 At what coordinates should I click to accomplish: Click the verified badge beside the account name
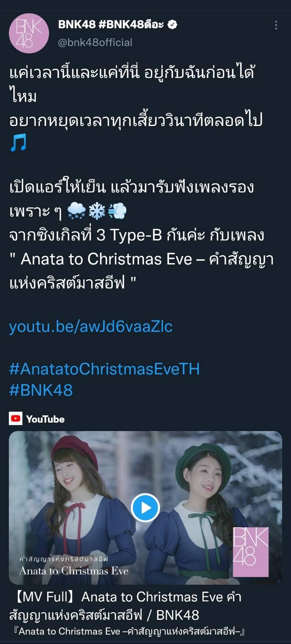[x=172, y=25]
